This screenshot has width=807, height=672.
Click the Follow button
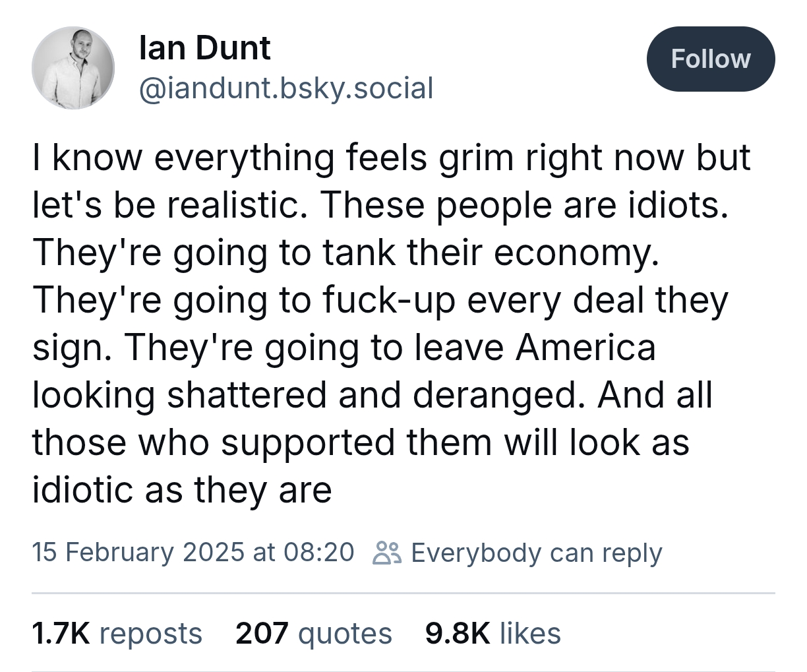tap(710, 59)
